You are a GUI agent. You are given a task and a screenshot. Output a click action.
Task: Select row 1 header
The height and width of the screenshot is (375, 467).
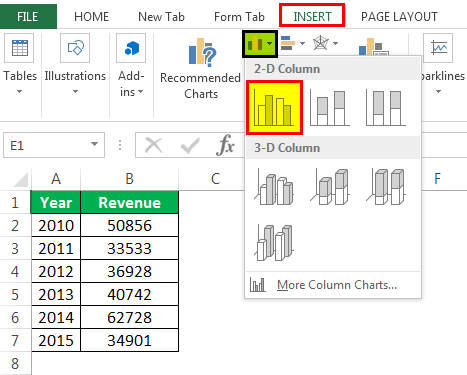[x=15, y=203]
